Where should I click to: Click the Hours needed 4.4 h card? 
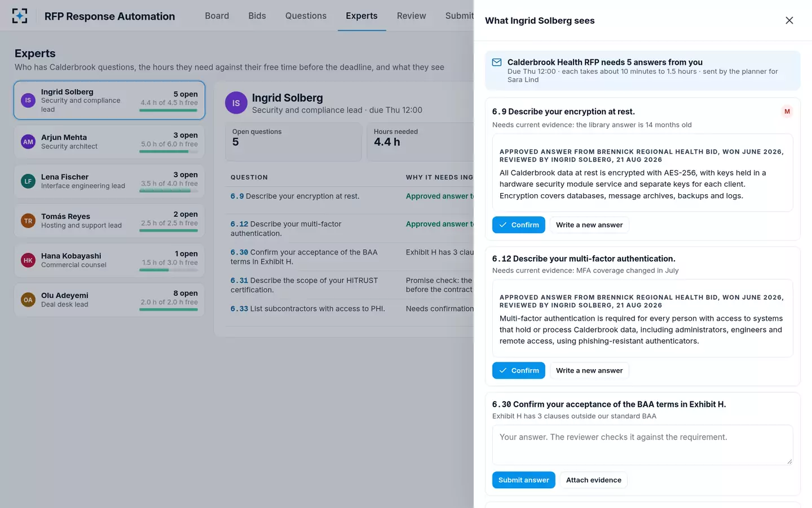click(x=420, y=142)
